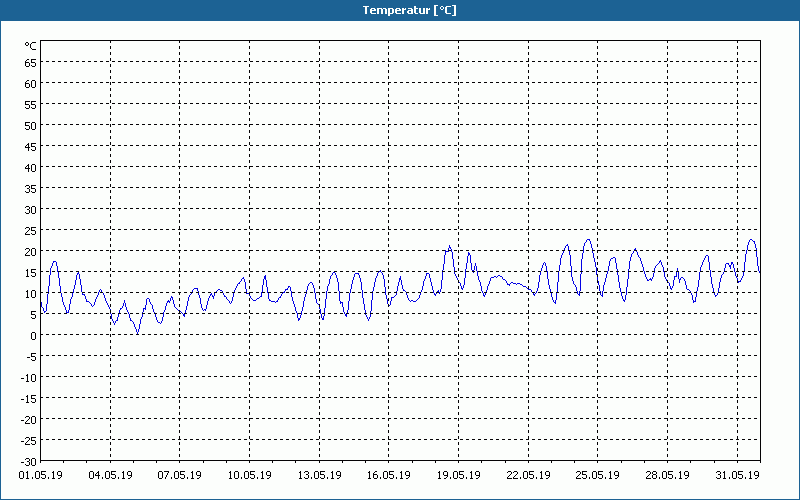
Task: Click the 01.05.19 date label
Action: [40, 475]
